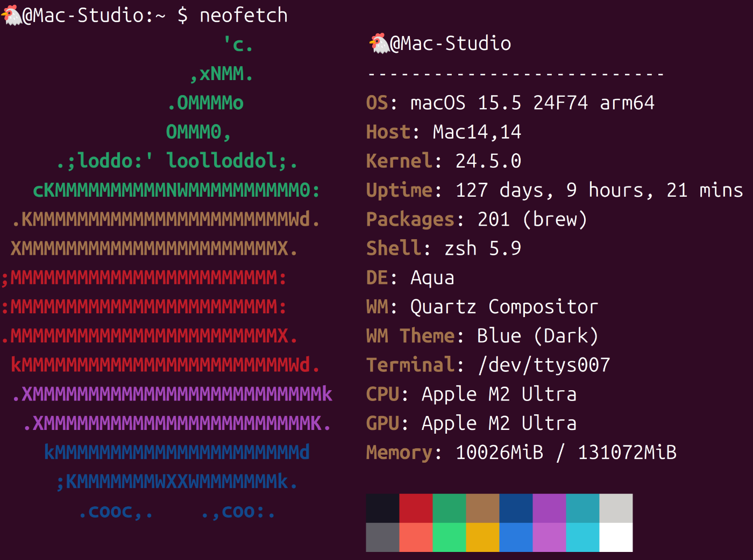Viewport: 753px width, 560px height.
Task: Click the 'Memory' label
Action: (399, 453)
